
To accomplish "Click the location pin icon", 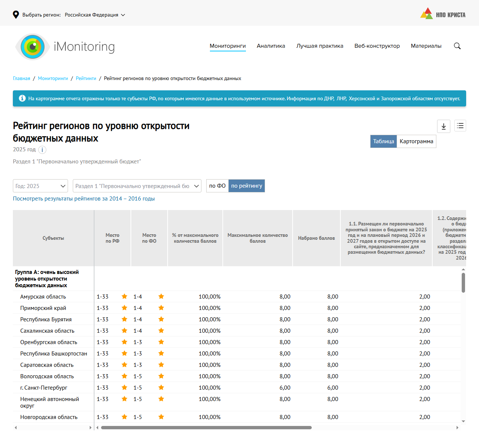I will [x=16, y=15].
